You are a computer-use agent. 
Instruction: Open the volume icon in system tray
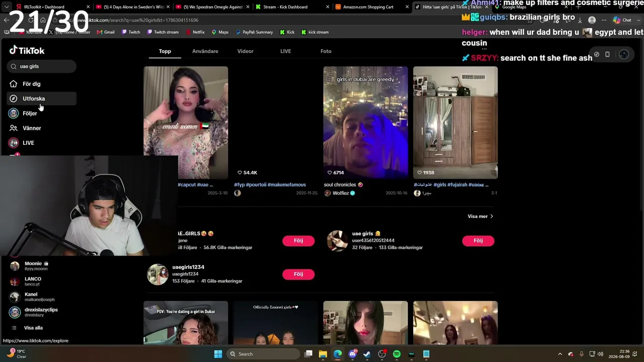[600, 354]
